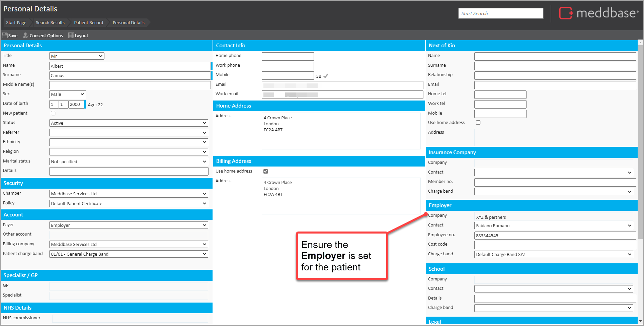This screenshot has width=644, height=326.
Task: Click the Meddbase logo
Action: [599, 13]
